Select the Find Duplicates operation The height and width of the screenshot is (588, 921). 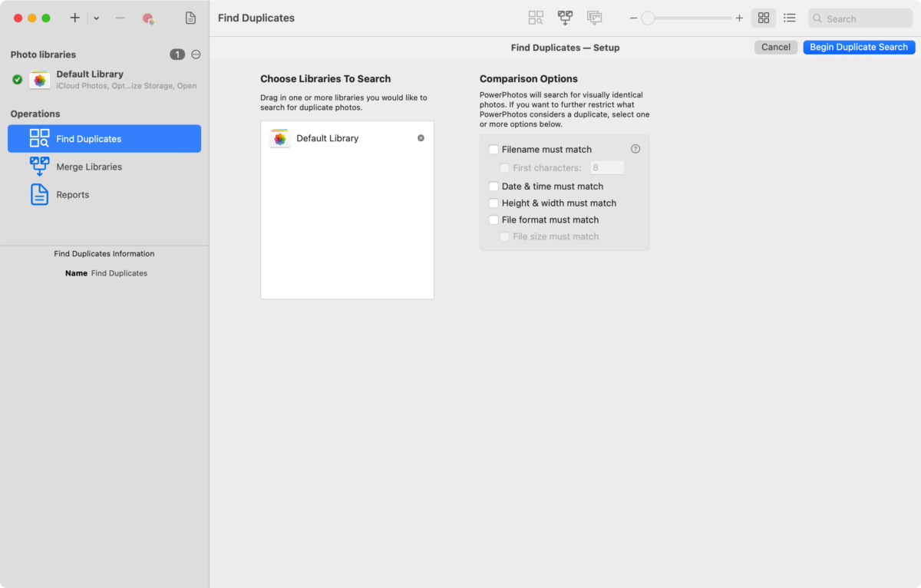tap(104, 139)
